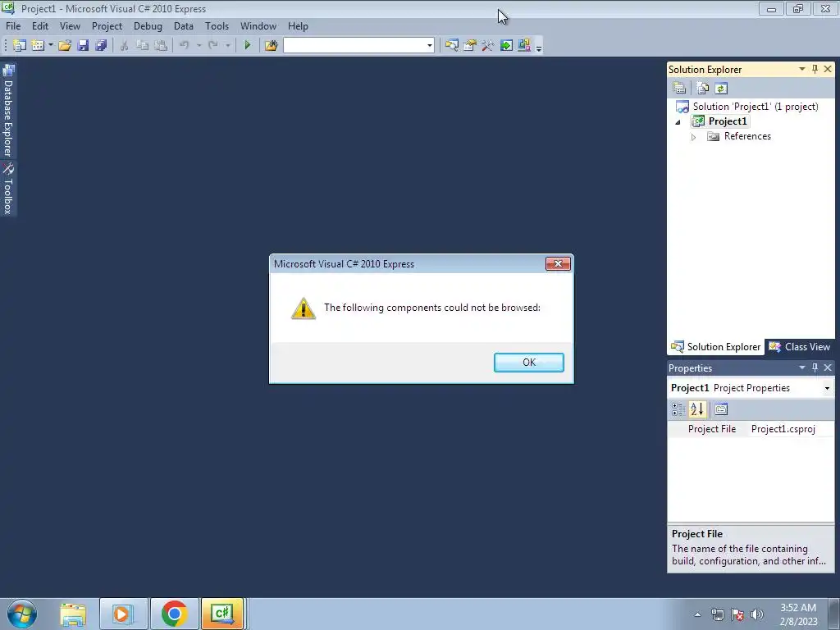Click the Cut scissors icon
This screenshot has height=630, width=840.
coord(125,46)
